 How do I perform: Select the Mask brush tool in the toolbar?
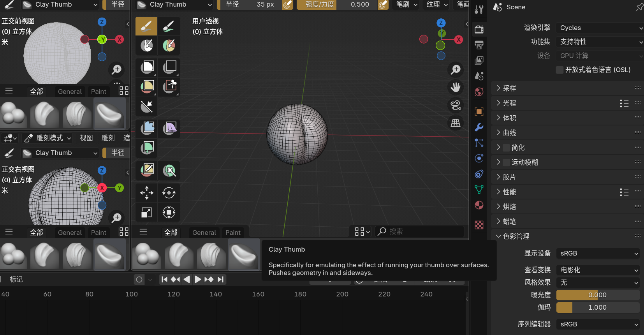146,46
